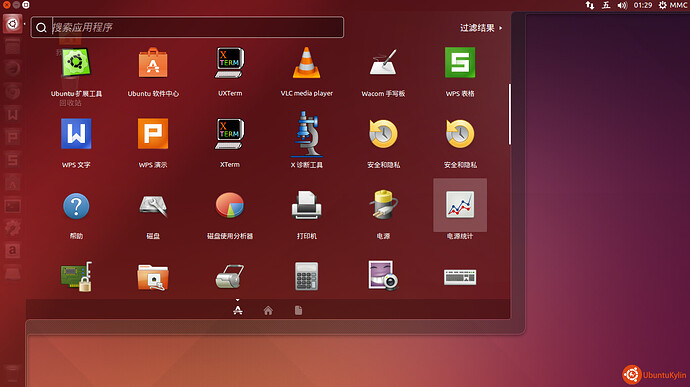Click the Dash scrollbar handle

click(510, 114)
